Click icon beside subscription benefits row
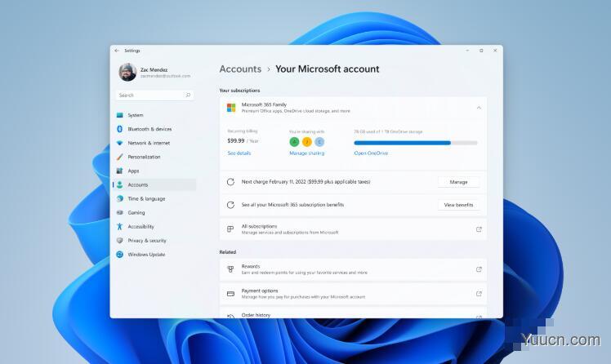Image resolution: width=611 pixels, height=364 pixels. 230,205
